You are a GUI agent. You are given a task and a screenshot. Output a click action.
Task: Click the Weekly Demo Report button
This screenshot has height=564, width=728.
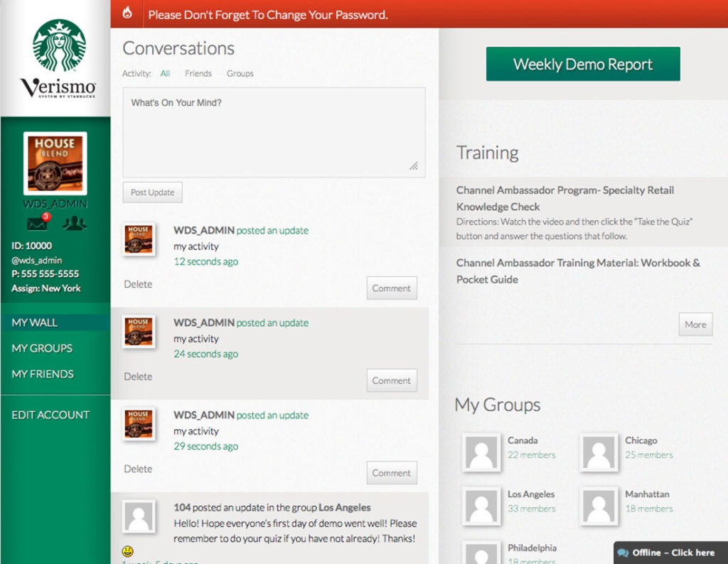coord(582,63)
